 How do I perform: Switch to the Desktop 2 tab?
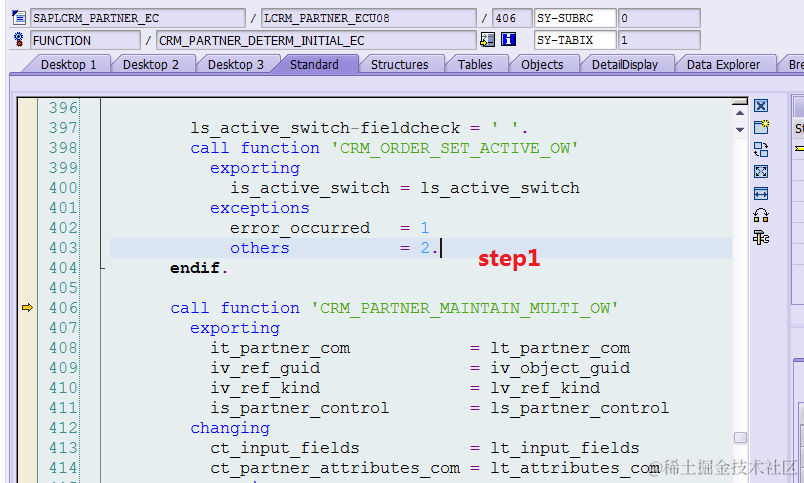coord(151,65)
